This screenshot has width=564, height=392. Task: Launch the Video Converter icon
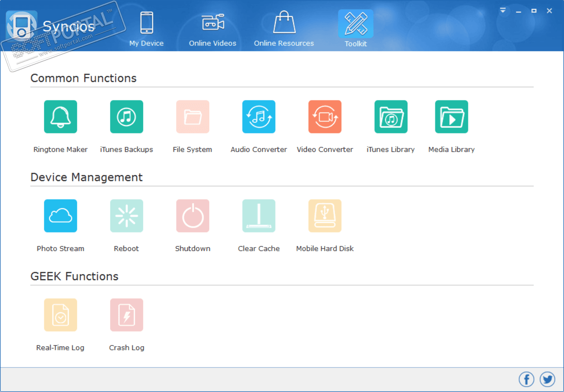tap(325, 117)
